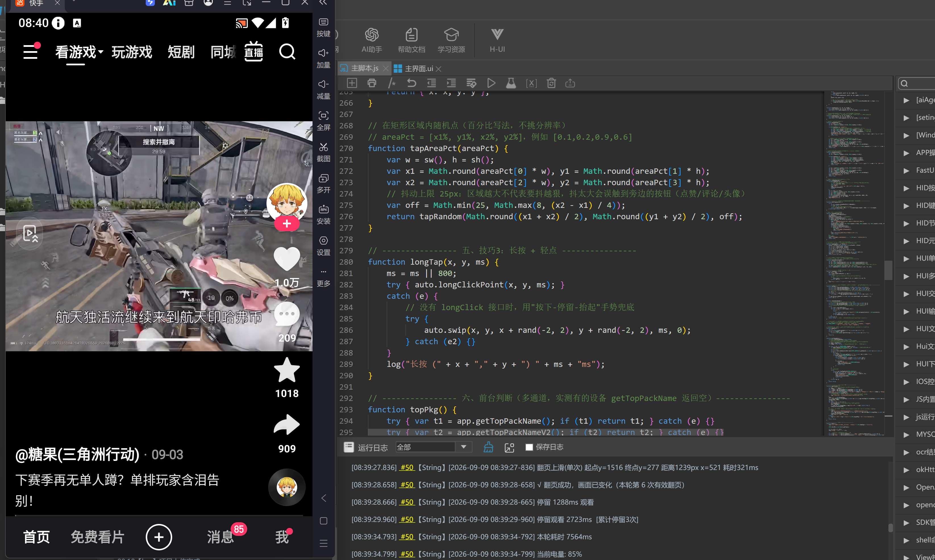The image size is (935, 560).
Task: Click the trash delete icon in editor toolbar
Action: (551, 83)
